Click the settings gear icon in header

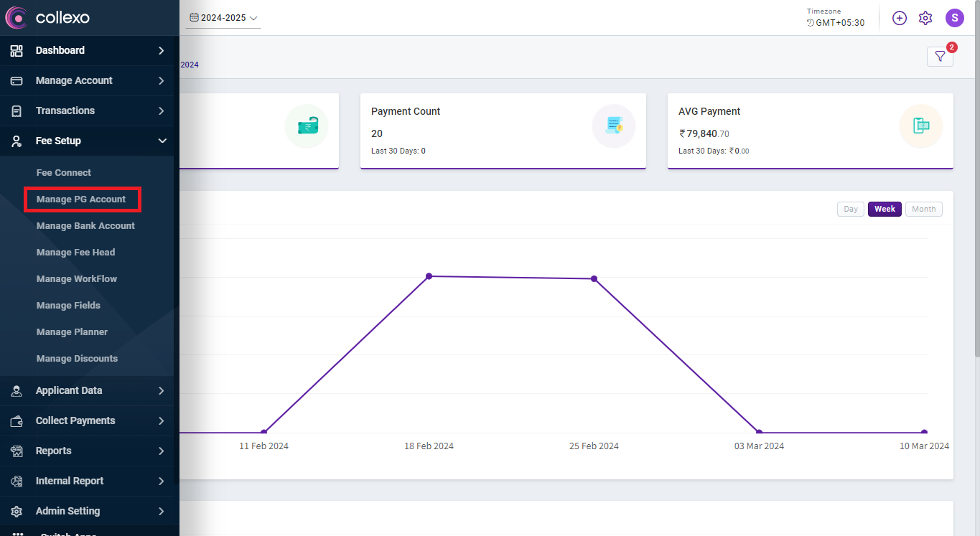925,18
